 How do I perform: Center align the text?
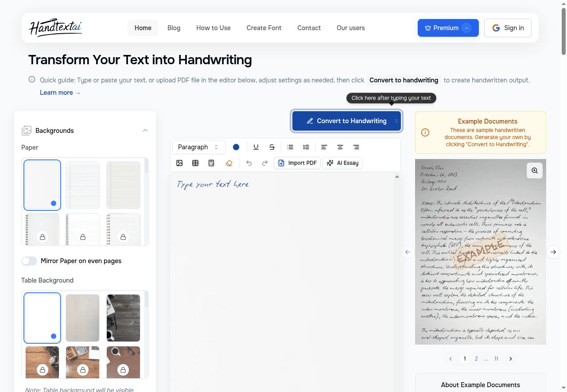[x=340, y=147]
